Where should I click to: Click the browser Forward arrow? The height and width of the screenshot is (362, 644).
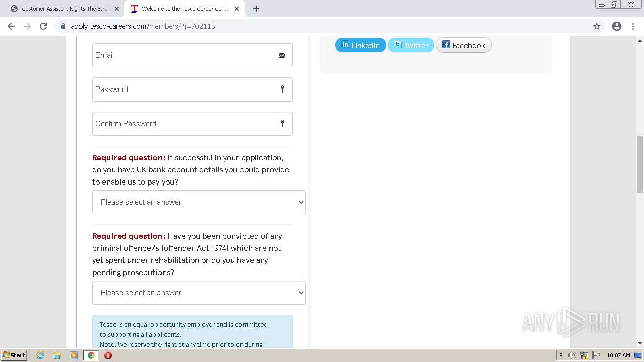click(27, 26)
